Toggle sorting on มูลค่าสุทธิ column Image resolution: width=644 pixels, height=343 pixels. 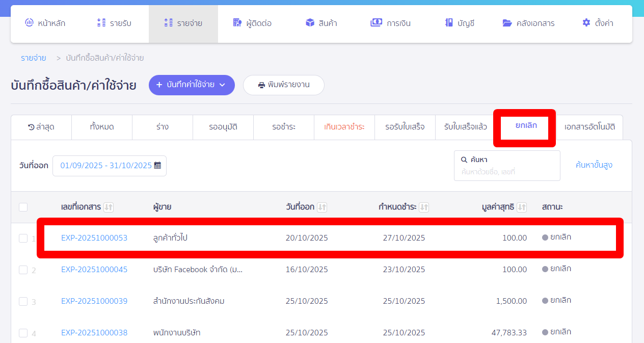pyautogui.click(x=521, y=206)
